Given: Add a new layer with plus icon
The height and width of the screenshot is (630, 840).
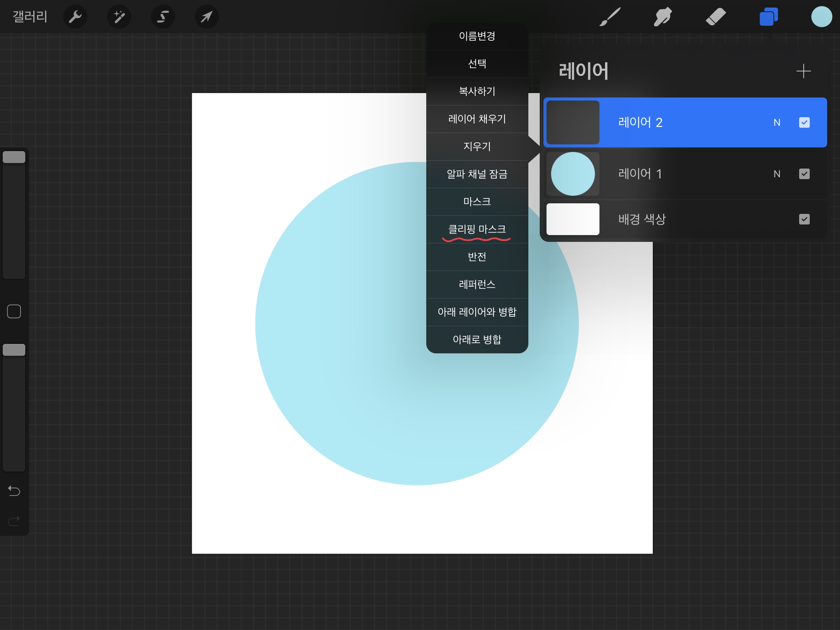Looking at the screenshot, I should [x=803, y=71].
